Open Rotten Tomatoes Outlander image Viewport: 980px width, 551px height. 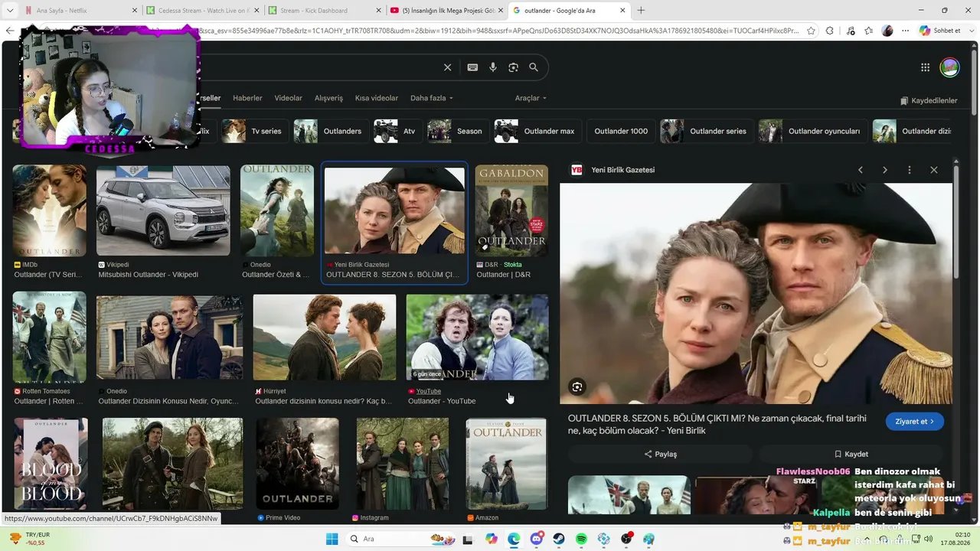click(50, 337)
